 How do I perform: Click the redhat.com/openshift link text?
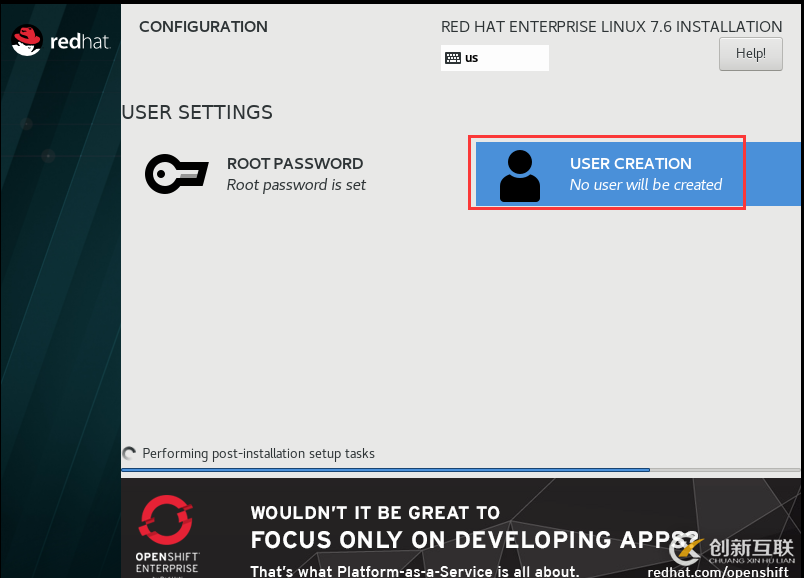tap(718, 571)
